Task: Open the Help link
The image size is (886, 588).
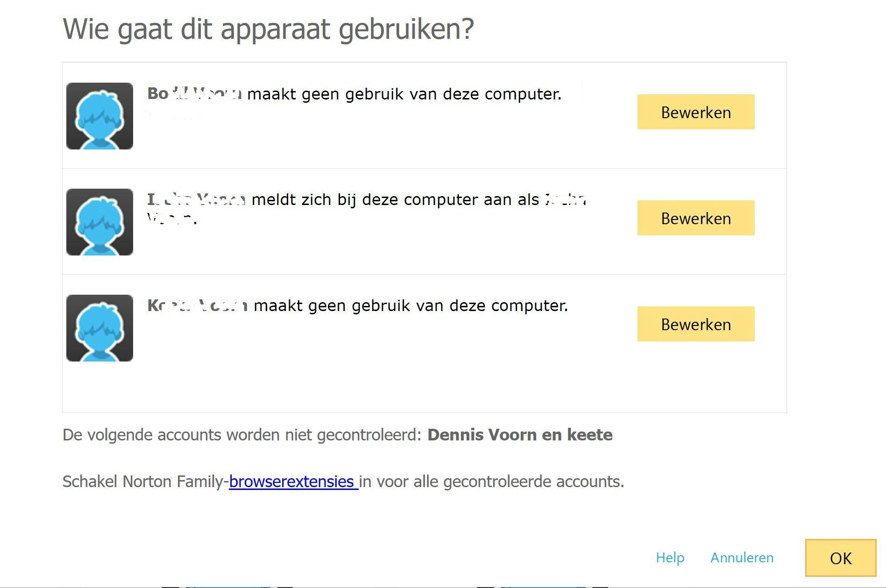Action: 670,558
